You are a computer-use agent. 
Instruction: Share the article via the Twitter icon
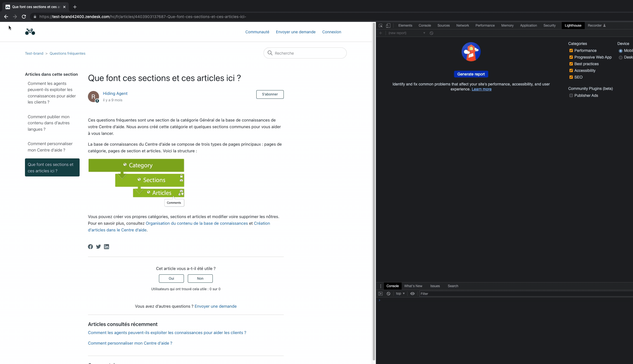click(x=98, y=247)
